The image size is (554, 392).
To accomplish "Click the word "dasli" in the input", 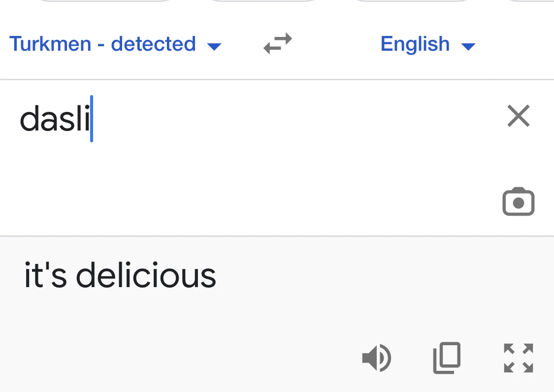I will [54, 120].
